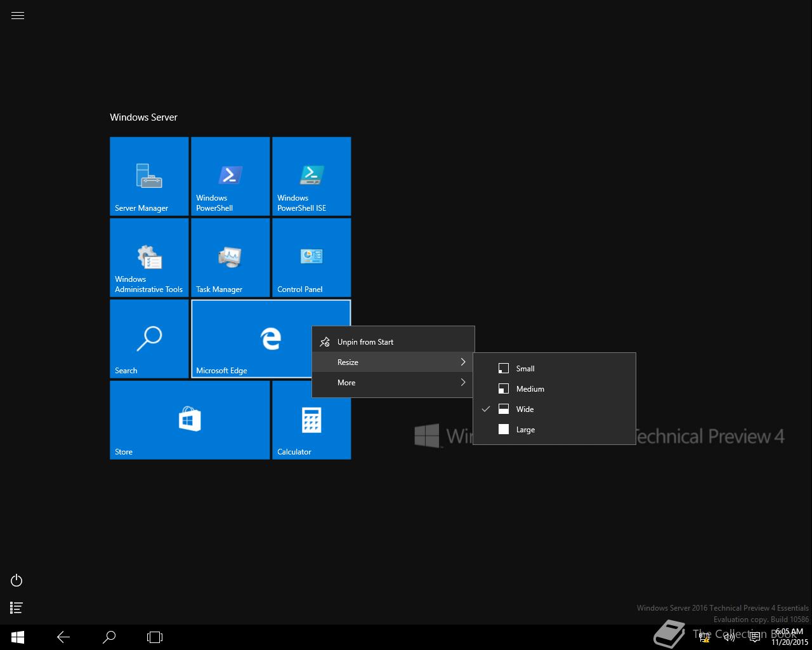Viewport: 812px width, 650px height.
Task: Open Windows Administrative Tools
Action: click(x=148, y=257)
